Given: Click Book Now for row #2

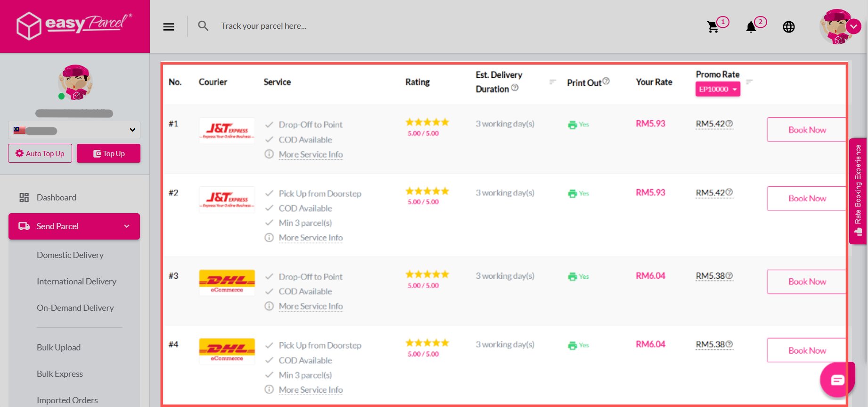Looking at the screenshot, I should (x=807, y=199).
